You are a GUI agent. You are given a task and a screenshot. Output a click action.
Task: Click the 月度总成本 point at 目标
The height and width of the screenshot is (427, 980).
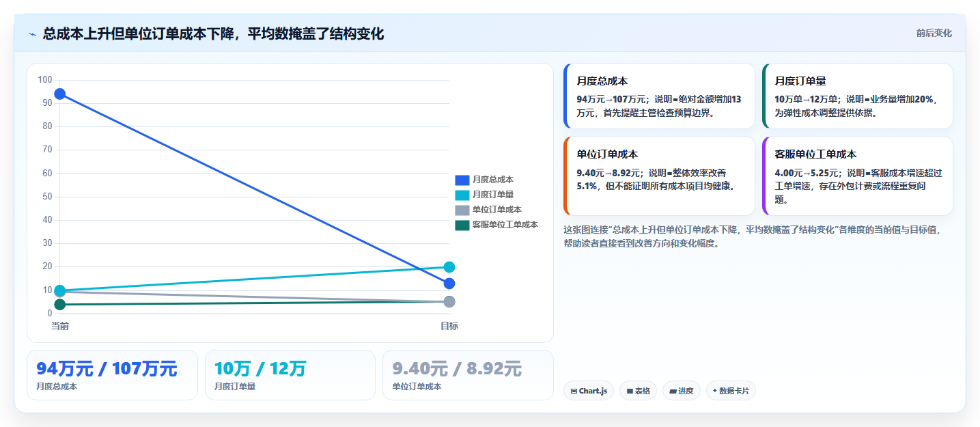pyautogui.click(x=449, y=284)
